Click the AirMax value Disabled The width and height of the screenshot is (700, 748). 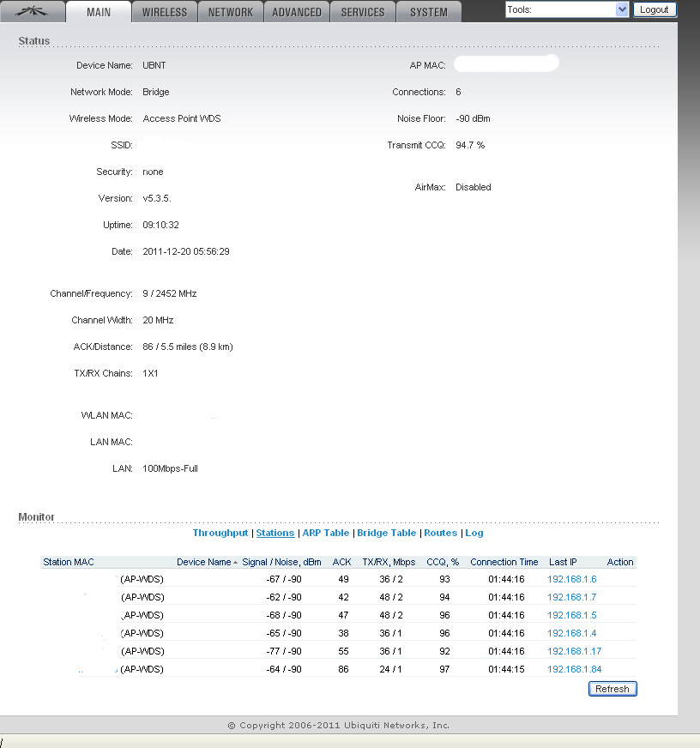pos(474,187)
